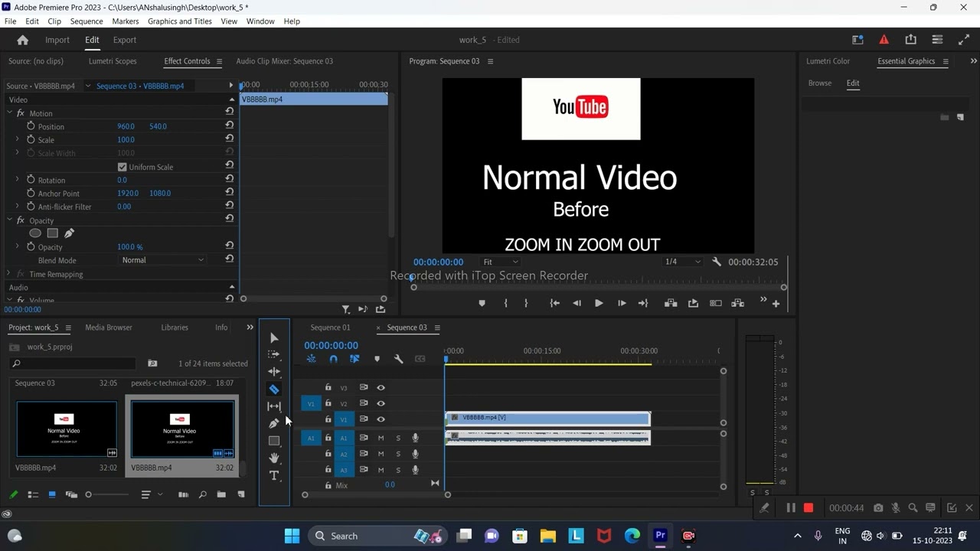Expand the Rotation property

17,180
